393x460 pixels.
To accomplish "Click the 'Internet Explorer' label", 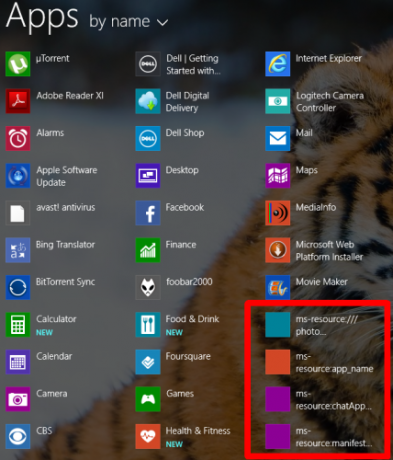I will (x=329, y=59).
